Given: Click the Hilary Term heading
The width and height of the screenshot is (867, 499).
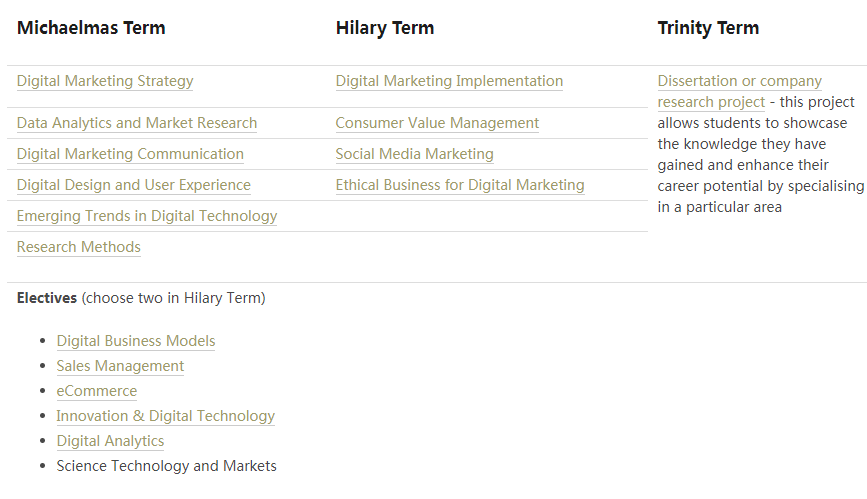Looking at the screenshot, I should pyautogui.click(x=385, y=28).
